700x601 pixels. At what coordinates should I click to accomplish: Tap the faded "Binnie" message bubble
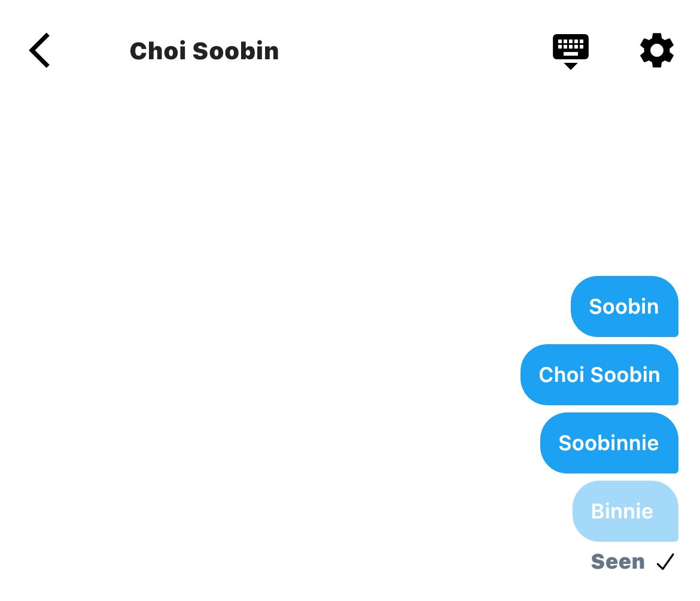[x=625, y=511]
